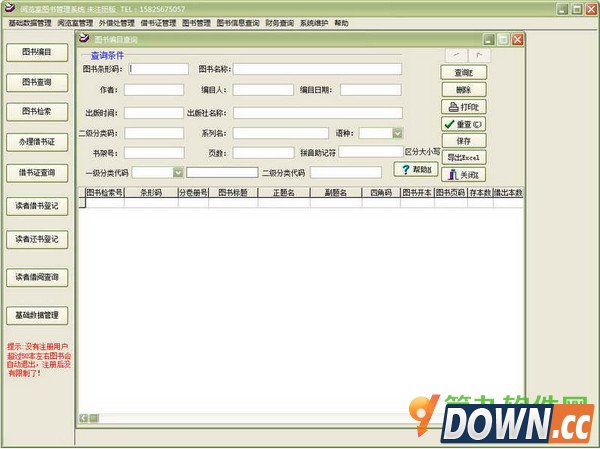Focus the 页数 input field

(x=263, y=153)
